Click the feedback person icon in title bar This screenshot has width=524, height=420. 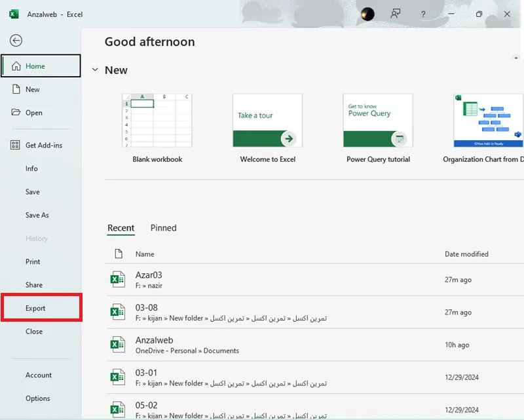click(x=396, y=14)
